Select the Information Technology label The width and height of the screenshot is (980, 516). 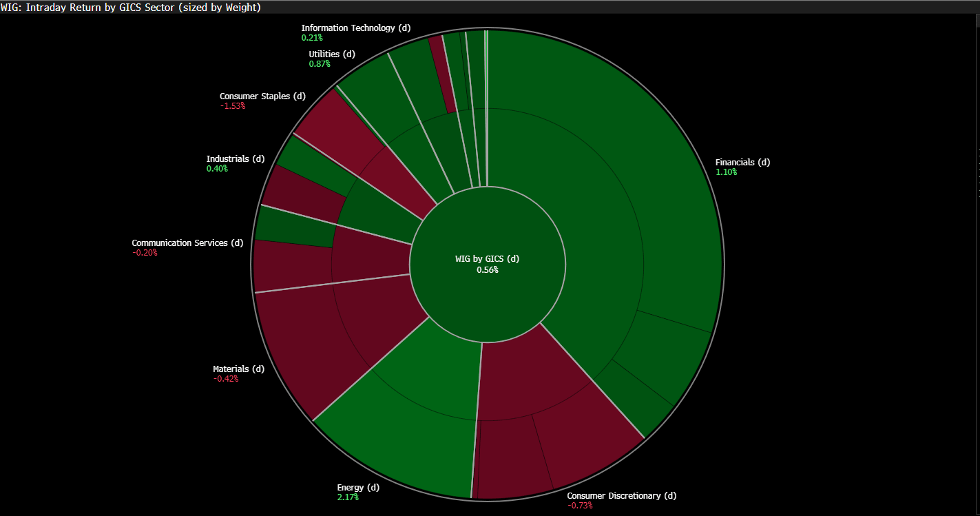(x=355, y=28)
